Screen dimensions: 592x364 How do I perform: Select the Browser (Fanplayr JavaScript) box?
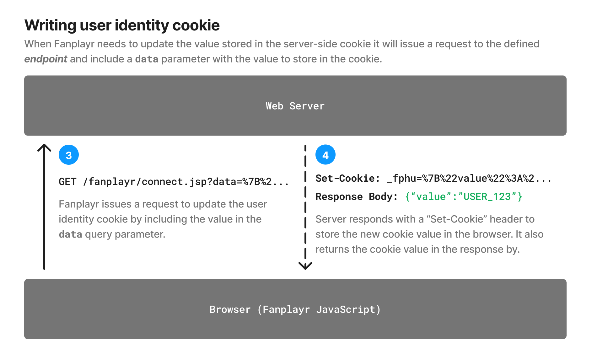[x=295, y=309]
